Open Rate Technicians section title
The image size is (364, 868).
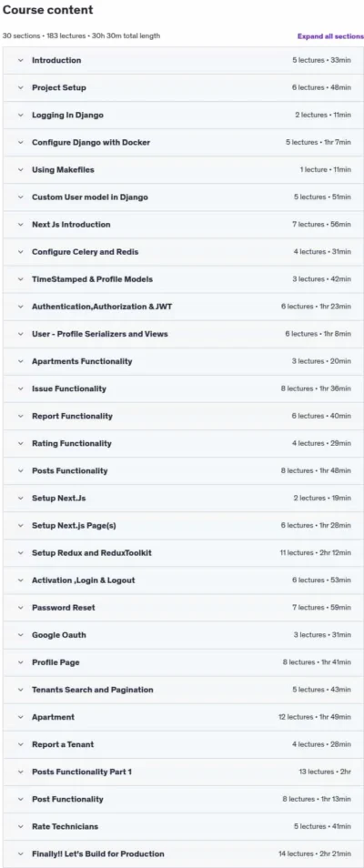click(x=65, y=826)
